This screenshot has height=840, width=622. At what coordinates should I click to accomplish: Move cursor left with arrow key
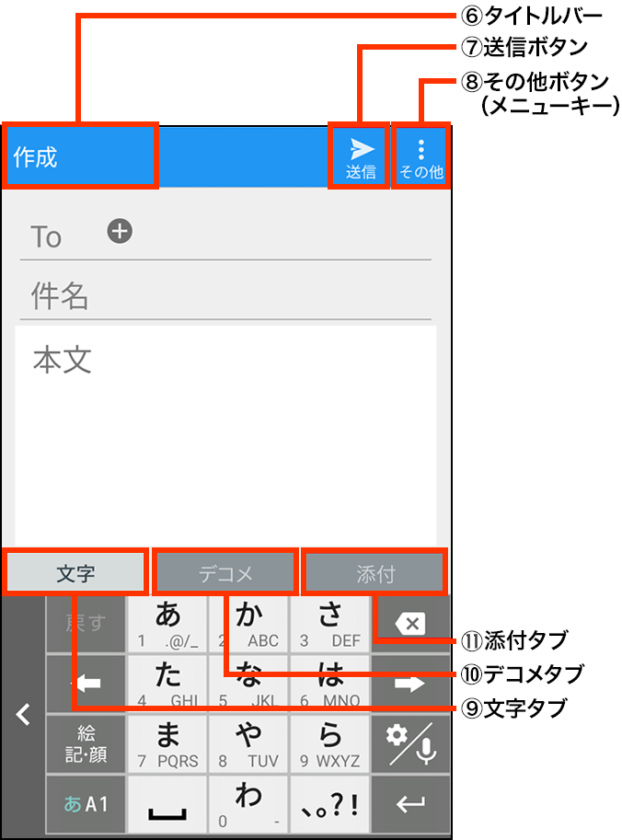pos(86,684)
